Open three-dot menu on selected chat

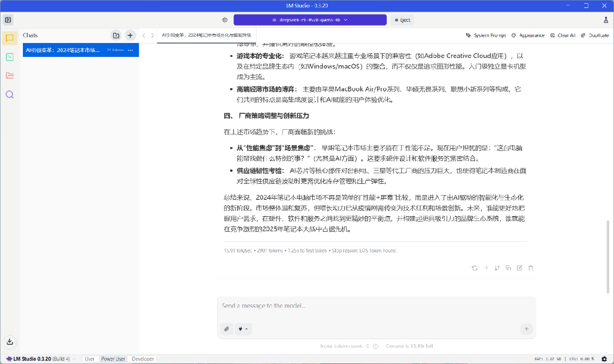[x=130, y=50]
